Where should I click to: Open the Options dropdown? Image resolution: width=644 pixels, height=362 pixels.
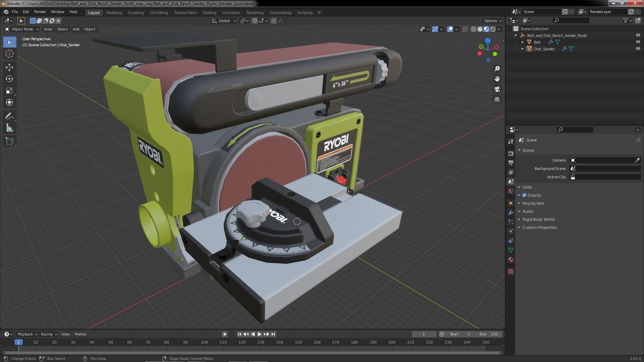point(492,21)
